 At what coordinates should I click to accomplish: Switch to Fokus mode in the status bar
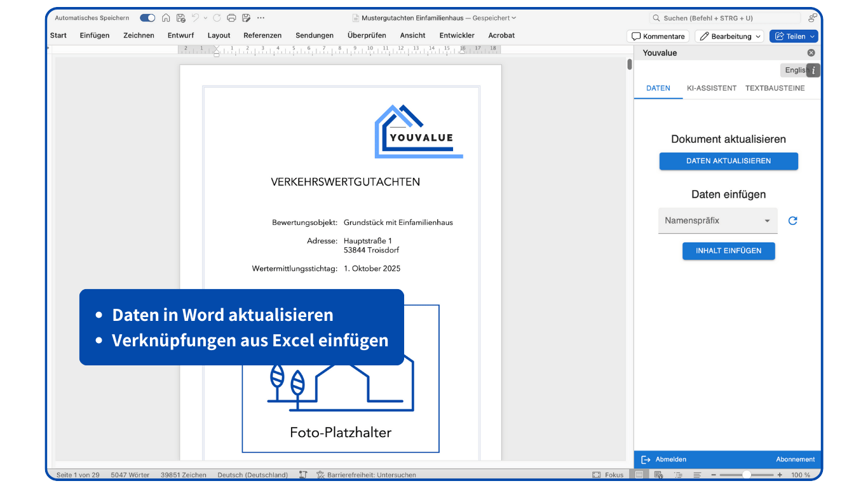tap(607, 475)
